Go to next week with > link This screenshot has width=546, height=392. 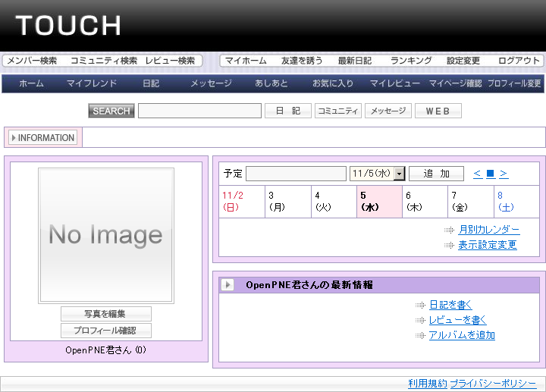[x=504, y=174]
